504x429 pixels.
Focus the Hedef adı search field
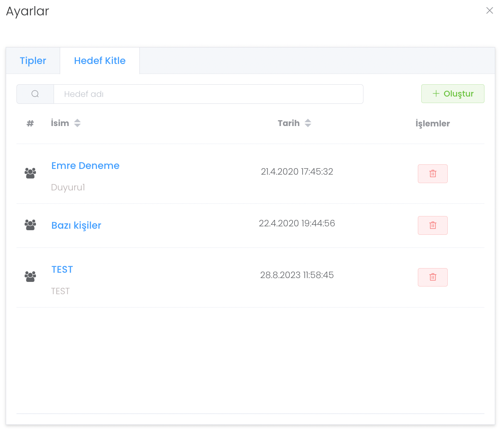pos(208,94)
